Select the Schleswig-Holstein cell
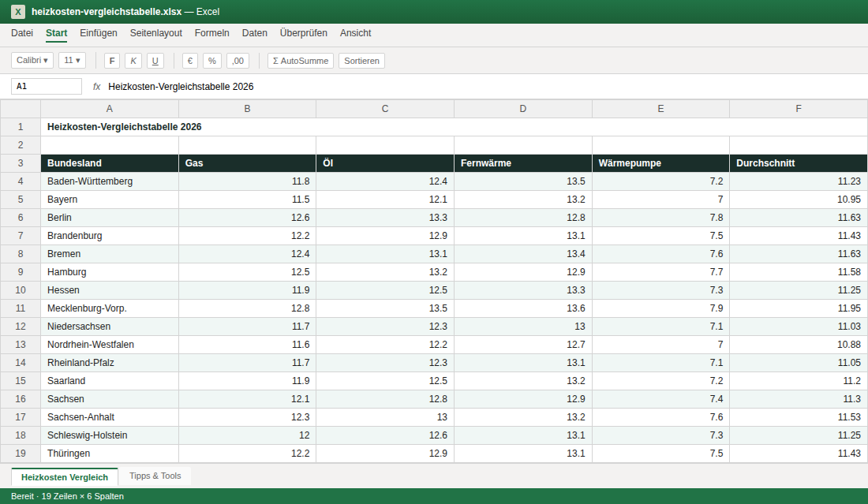The image size is (868, 504). (110, 435)
